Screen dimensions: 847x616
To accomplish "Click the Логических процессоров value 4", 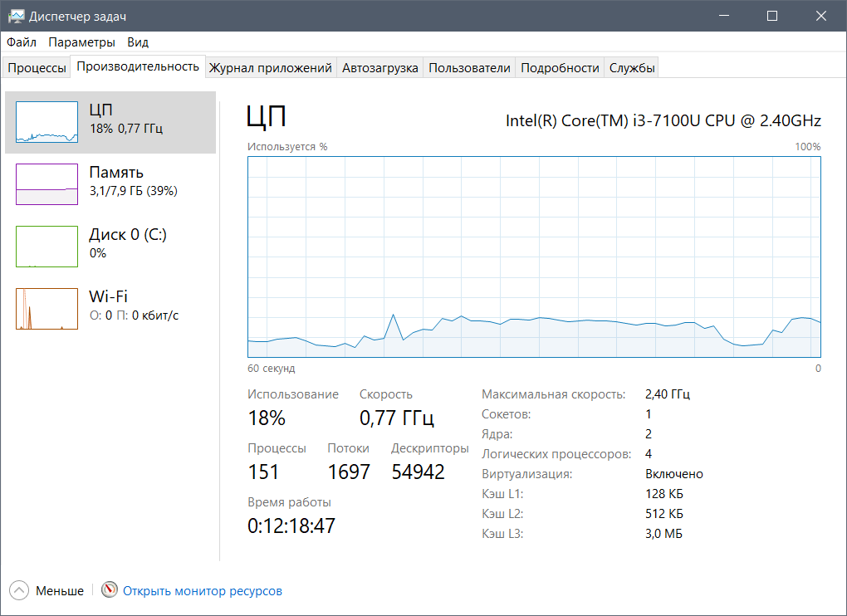I will coord(649,454).
